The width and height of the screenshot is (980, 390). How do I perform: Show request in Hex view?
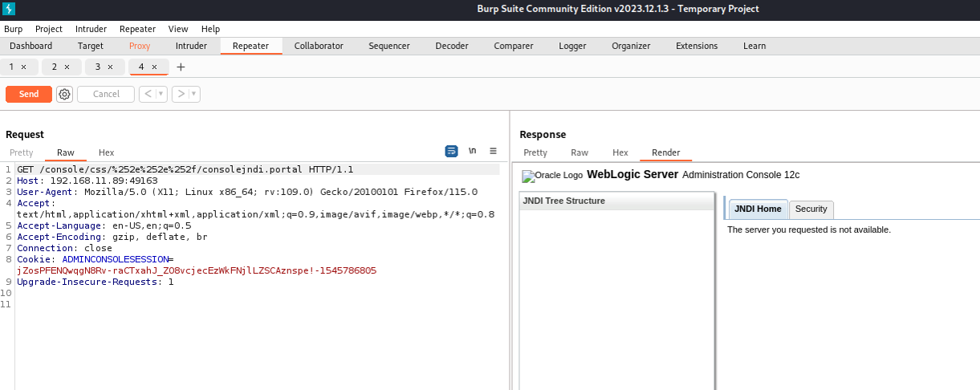[107, 152]
